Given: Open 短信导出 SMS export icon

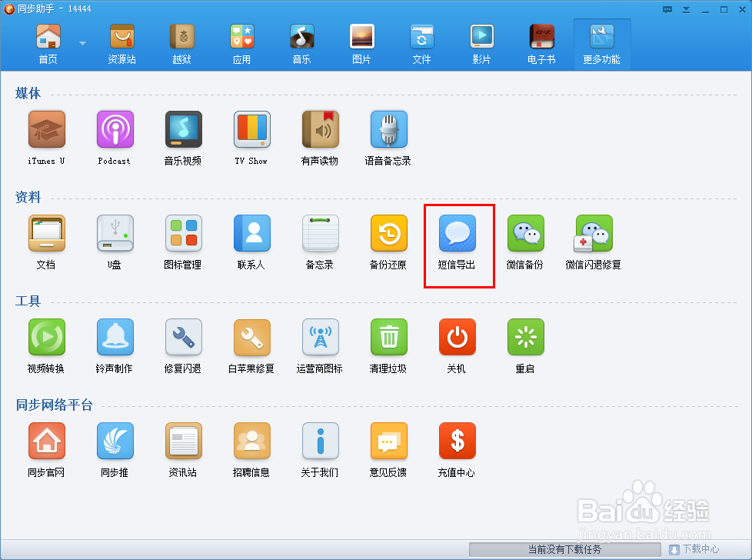Looking at the screenshot, I should (458, 233).
